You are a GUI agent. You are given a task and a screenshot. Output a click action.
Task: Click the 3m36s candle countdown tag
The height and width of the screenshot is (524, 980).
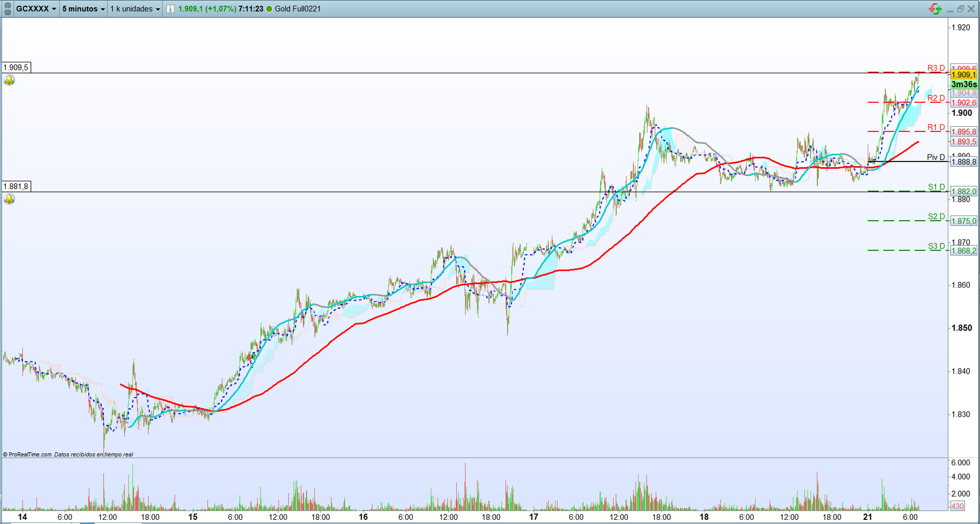coord(964,84)
